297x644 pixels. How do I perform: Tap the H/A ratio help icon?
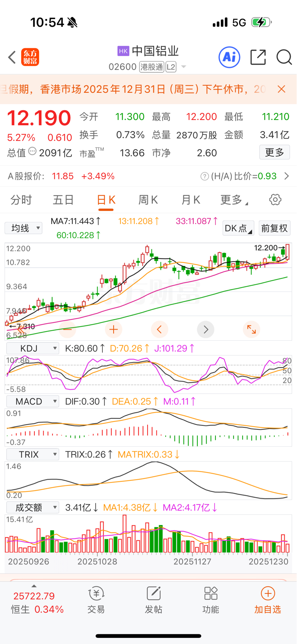[x=204, y=176]
